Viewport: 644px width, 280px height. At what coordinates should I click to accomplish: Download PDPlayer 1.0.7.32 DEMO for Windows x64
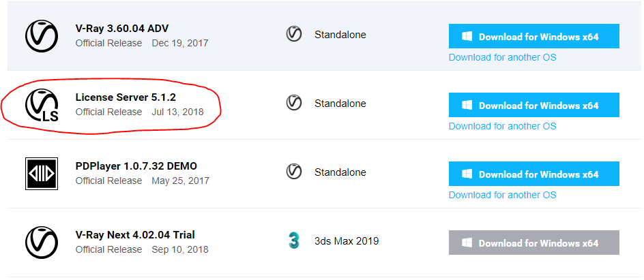[533, 174]
